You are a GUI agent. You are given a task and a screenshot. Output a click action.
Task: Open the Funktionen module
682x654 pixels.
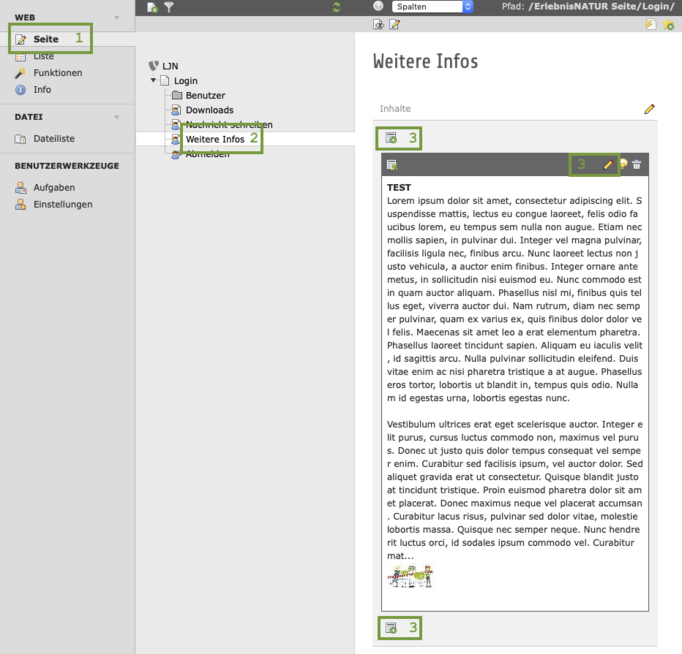pos(57,73)
